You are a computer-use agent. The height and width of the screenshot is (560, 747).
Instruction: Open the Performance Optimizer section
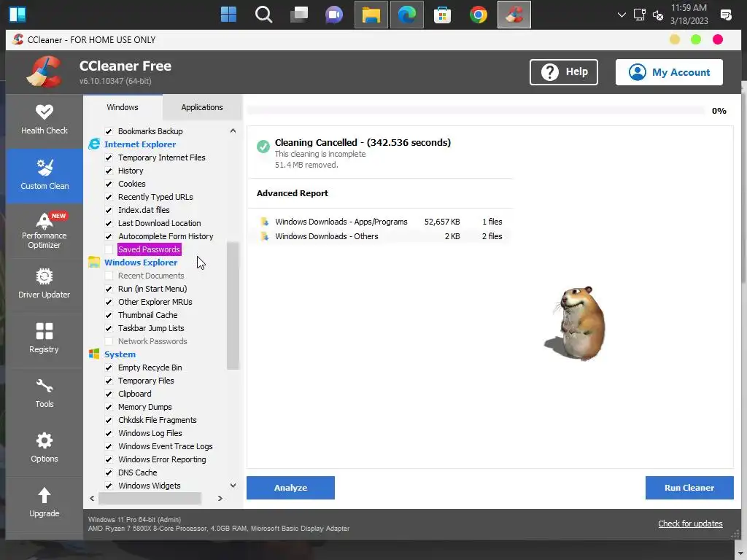pyautogui.click(x=44, y=230)
